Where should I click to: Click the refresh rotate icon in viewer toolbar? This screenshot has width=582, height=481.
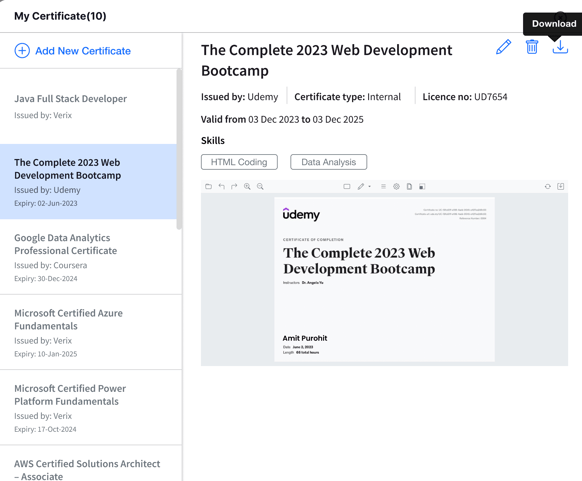pos(547,186)
